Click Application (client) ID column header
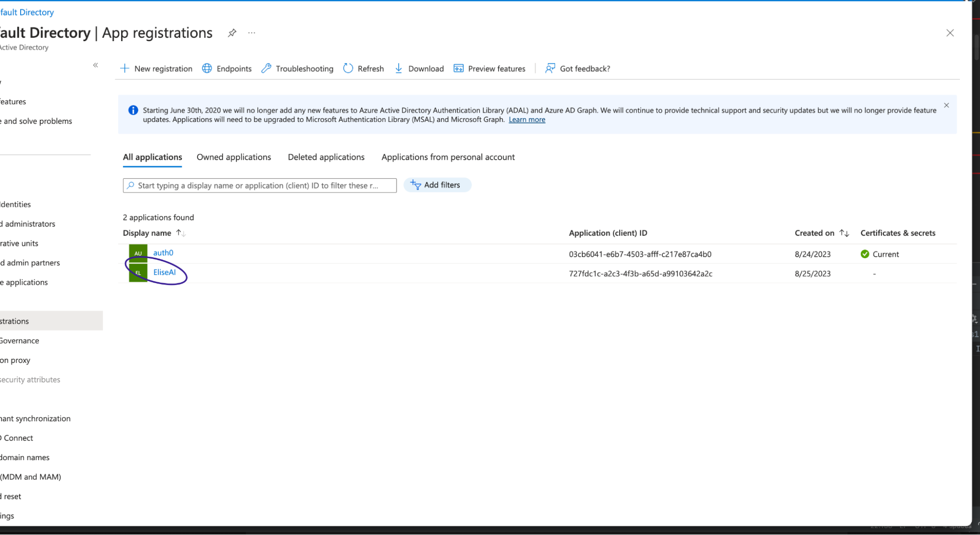Viewport: 980px width, 535px height. 608,233
